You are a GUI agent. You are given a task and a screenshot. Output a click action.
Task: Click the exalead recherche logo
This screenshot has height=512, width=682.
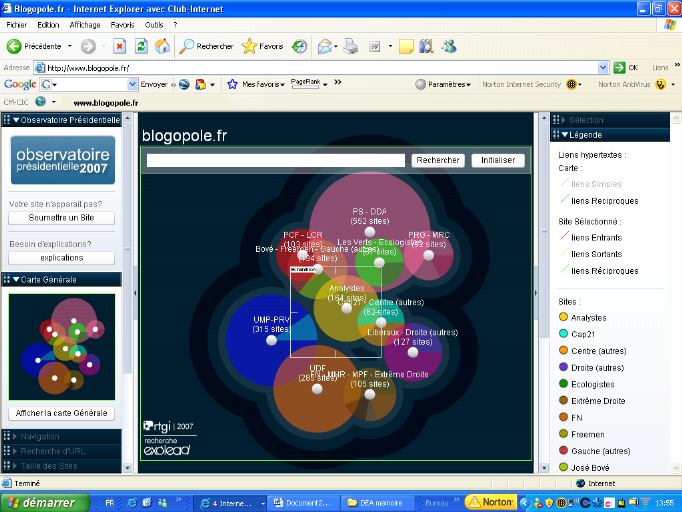(167, 447)
